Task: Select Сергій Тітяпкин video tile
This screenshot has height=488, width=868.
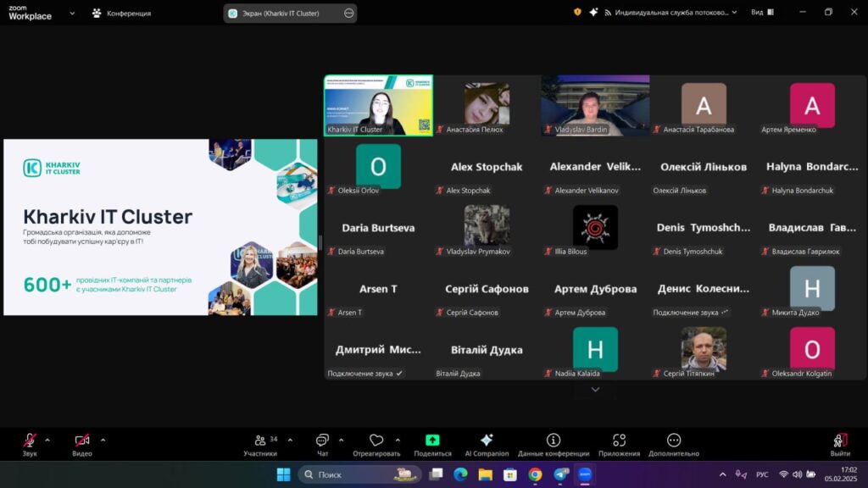Action: click(x=704, y=350)
